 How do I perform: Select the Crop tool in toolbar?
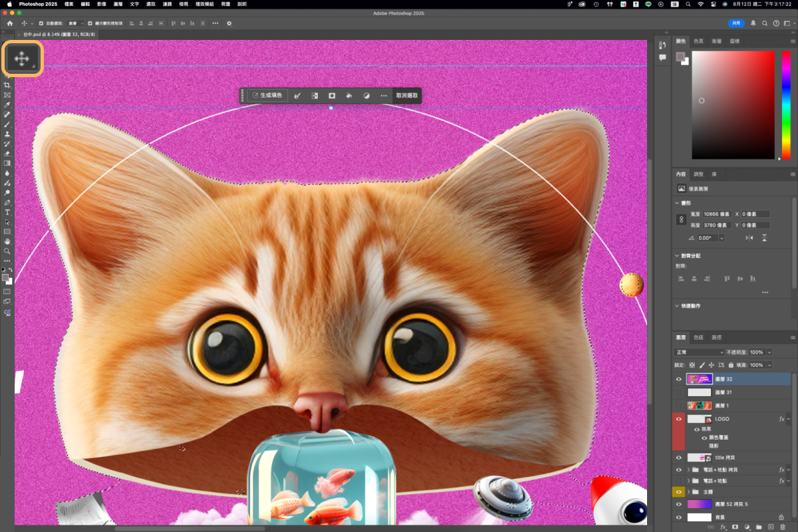tap(7, 86)
